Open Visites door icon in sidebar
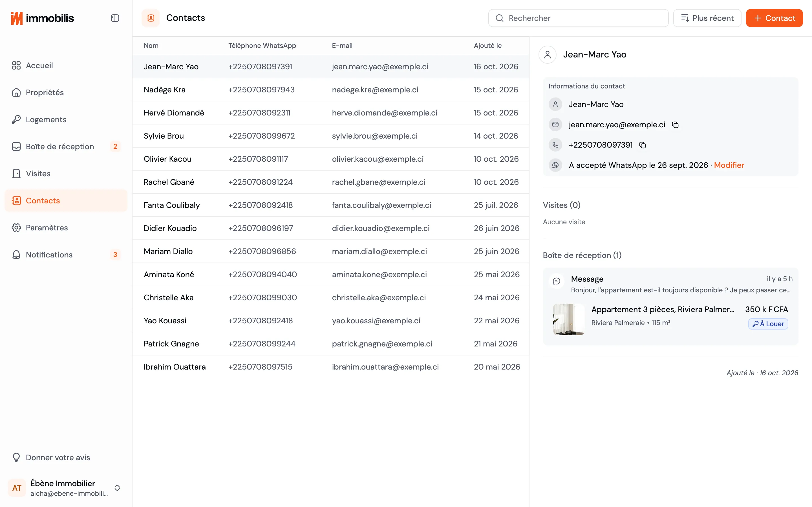 (16, 173)
